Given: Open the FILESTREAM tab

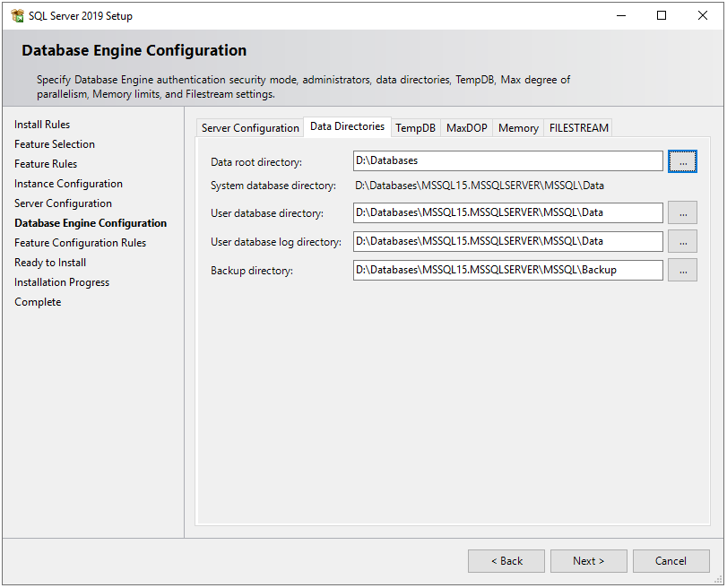Looking at the screenshot, I should click(578, 128).
